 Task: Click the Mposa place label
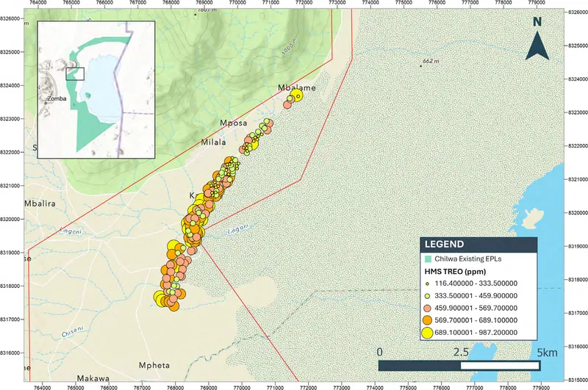[233, 123]
